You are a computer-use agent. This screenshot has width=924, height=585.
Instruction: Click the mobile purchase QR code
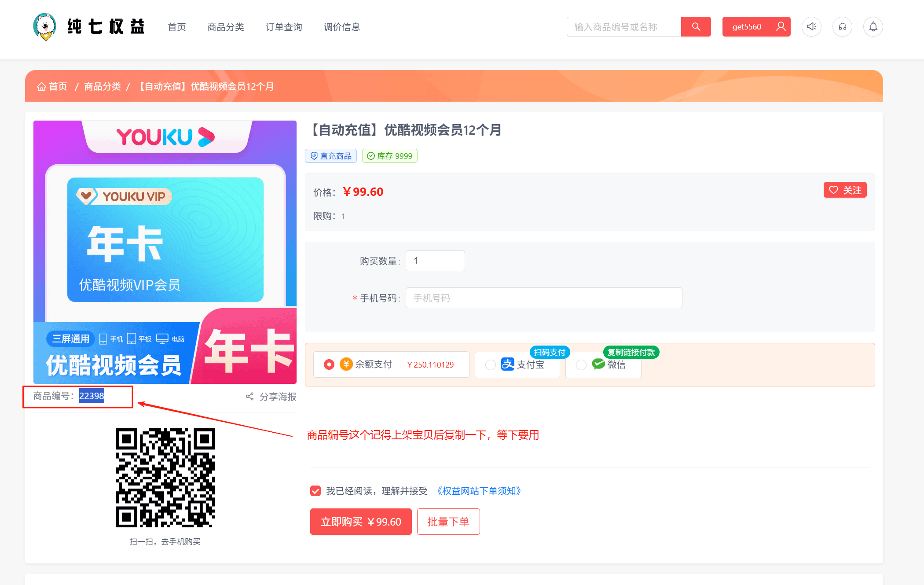pyautogui.click(x=165, y=478)
